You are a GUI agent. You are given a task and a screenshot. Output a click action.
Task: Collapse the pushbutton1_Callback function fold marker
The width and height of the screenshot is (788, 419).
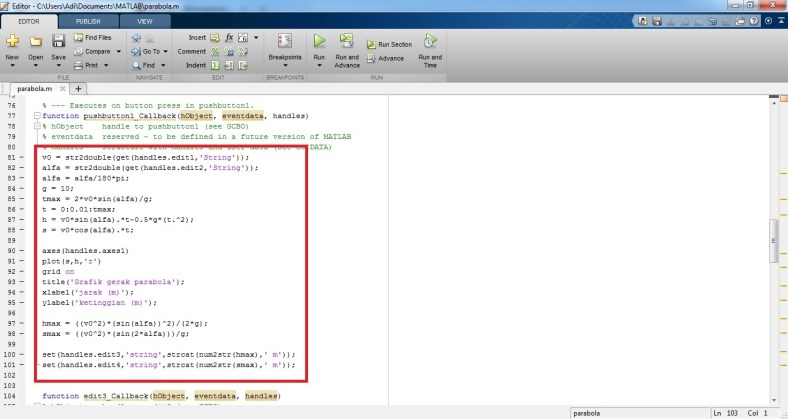pyautogui.click(x=36, y=116)
